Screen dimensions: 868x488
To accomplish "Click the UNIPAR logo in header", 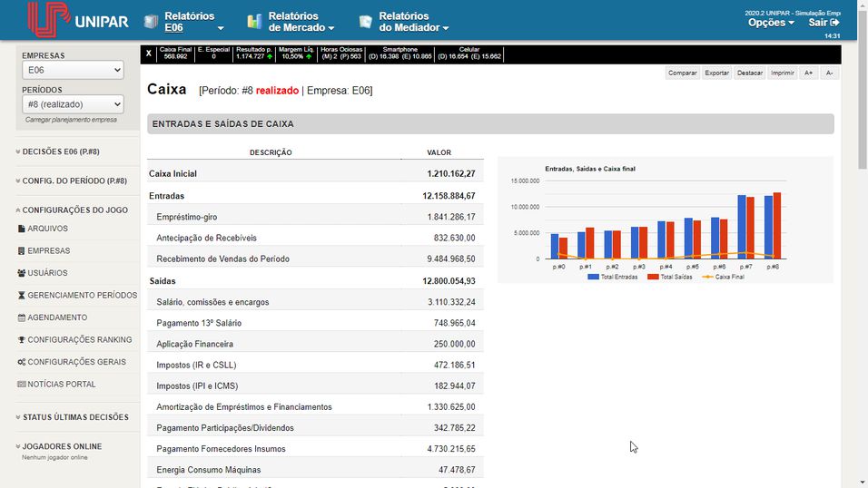I will (77, 20).
